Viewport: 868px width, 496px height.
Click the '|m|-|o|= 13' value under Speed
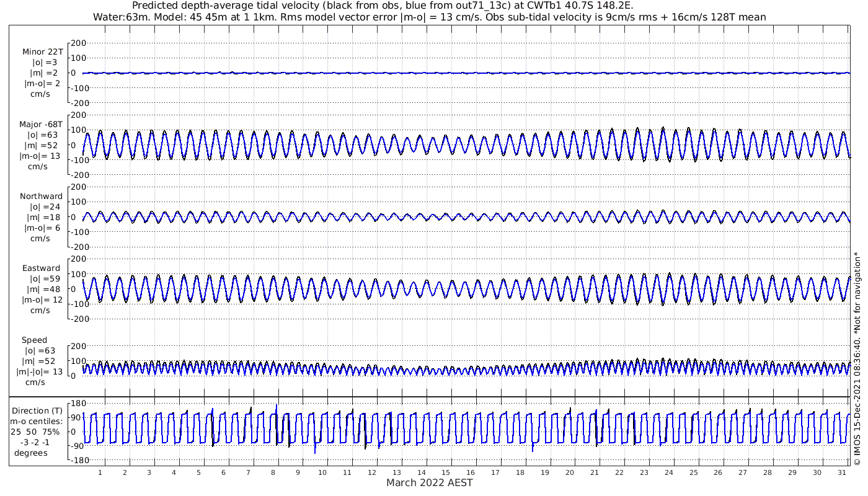[40, 372]
